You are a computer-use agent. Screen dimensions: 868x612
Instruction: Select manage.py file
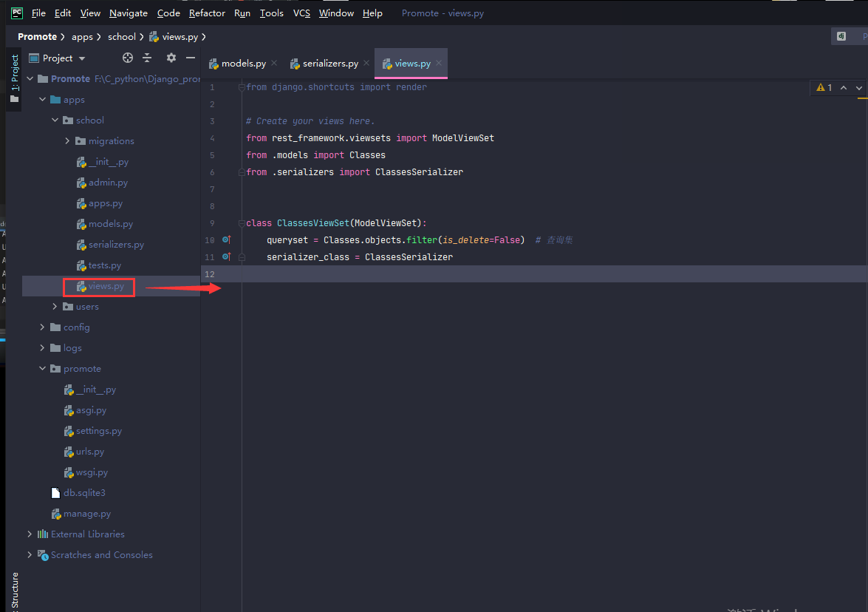click(81, 514)
